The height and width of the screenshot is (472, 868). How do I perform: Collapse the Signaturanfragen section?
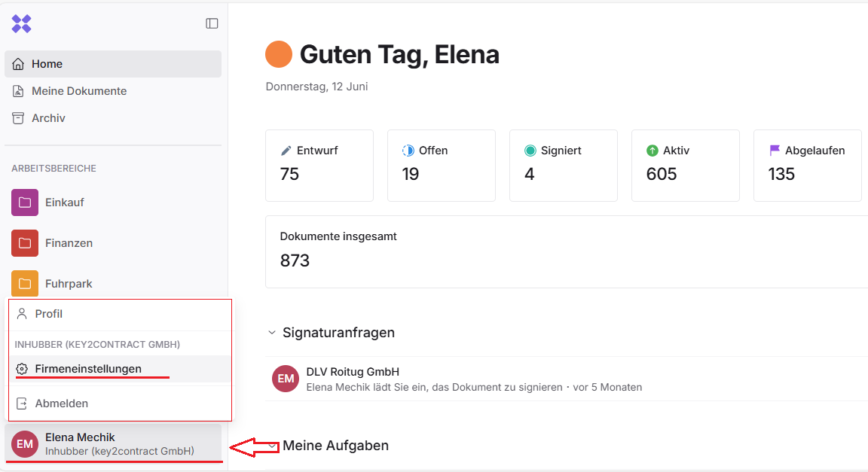pos(272,333)
